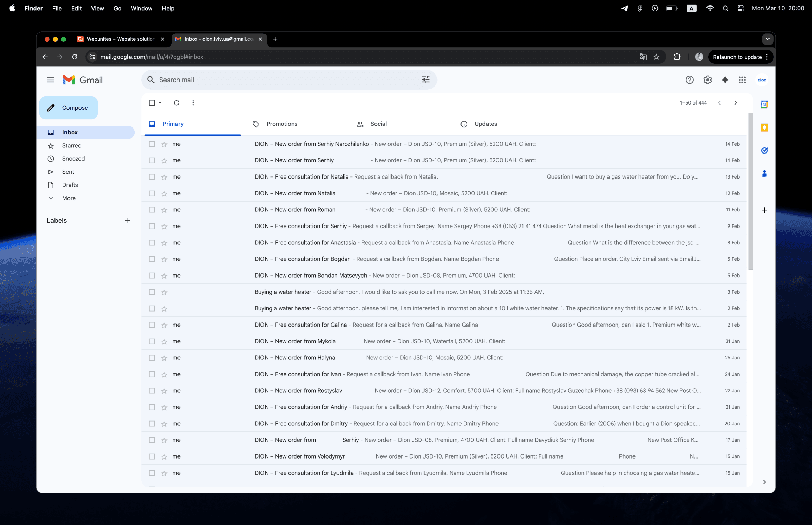Open the Finder Window menu
Screen dimensions: 812x525
142,8
